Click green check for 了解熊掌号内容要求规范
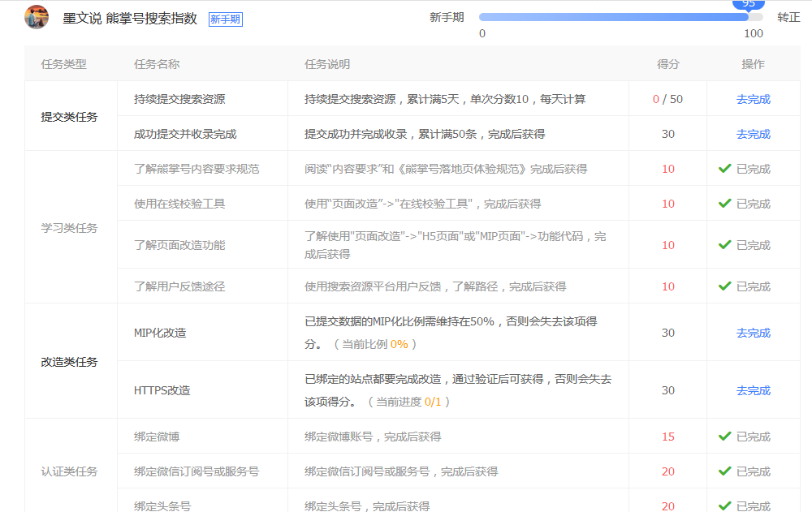This screenshot has width=812, height=512. (725, 168)
